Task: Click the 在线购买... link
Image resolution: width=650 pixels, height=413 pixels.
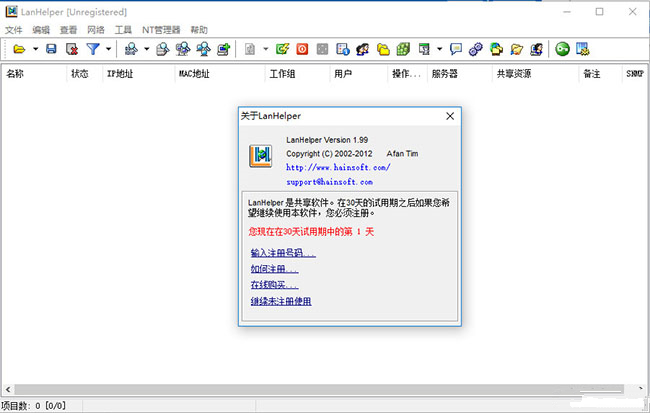Action: click(274, 285)
